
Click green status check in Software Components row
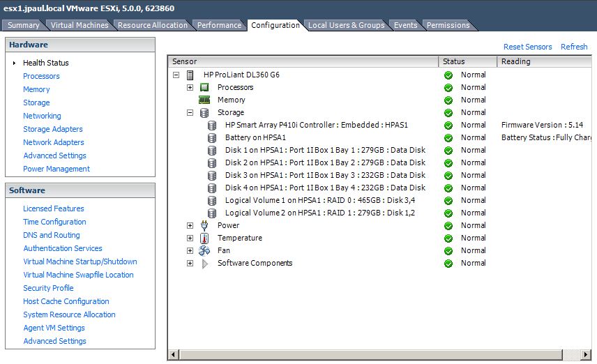coord(448,264)
